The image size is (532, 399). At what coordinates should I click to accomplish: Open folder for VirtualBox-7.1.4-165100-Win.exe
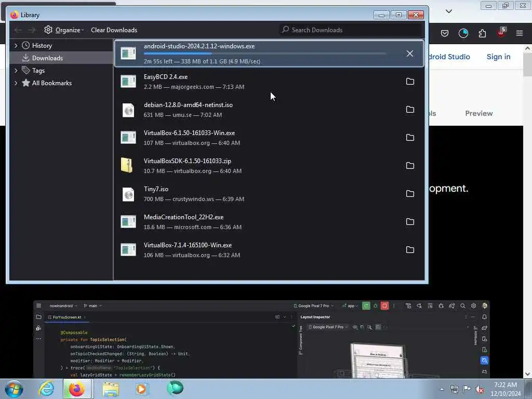pos(410,250)
